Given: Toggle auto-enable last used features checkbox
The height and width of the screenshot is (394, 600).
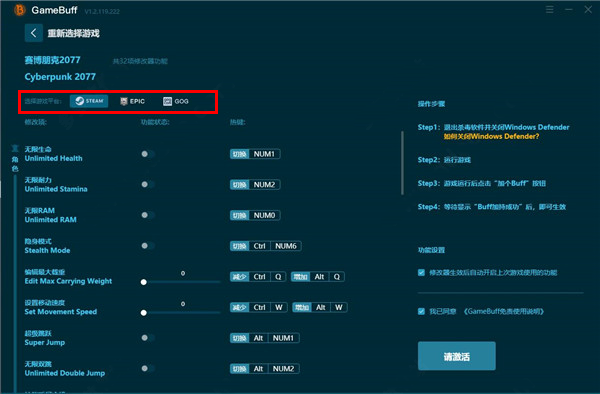Looking at the screenshot, I should coord(421,272).
